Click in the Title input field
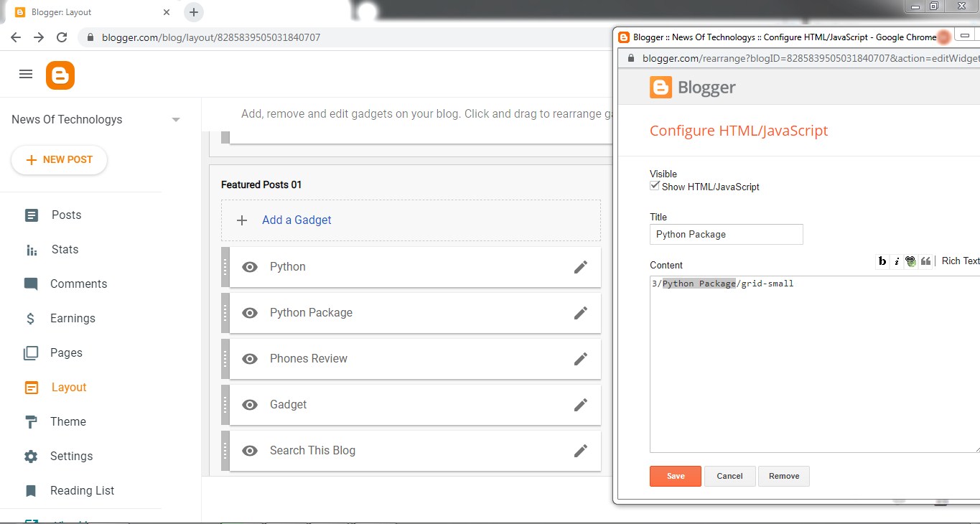Viewport: 980px width, 524px height. coord(727,235)
